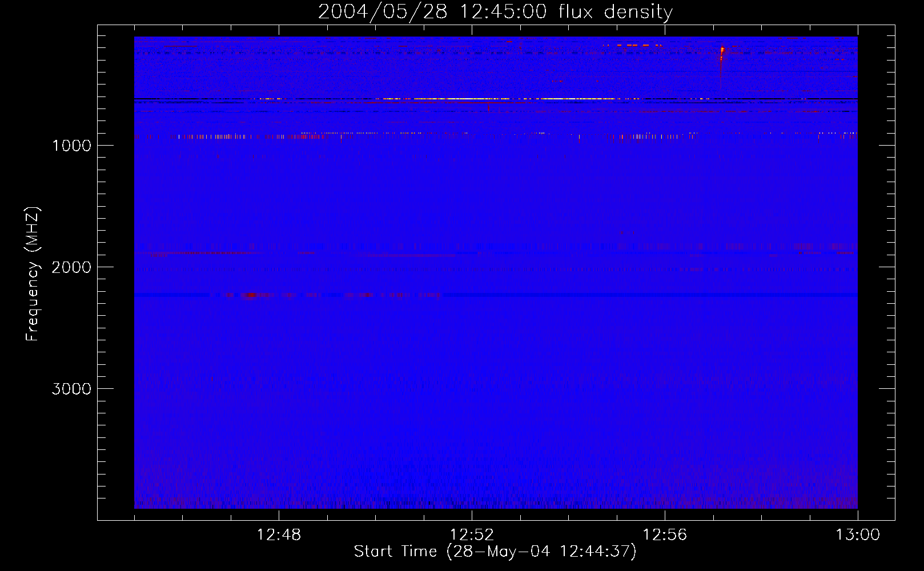Click the 2000 frequency tick label
Image resolution: width=924 pixels, height=571 pixels.
tap(71, 267)
